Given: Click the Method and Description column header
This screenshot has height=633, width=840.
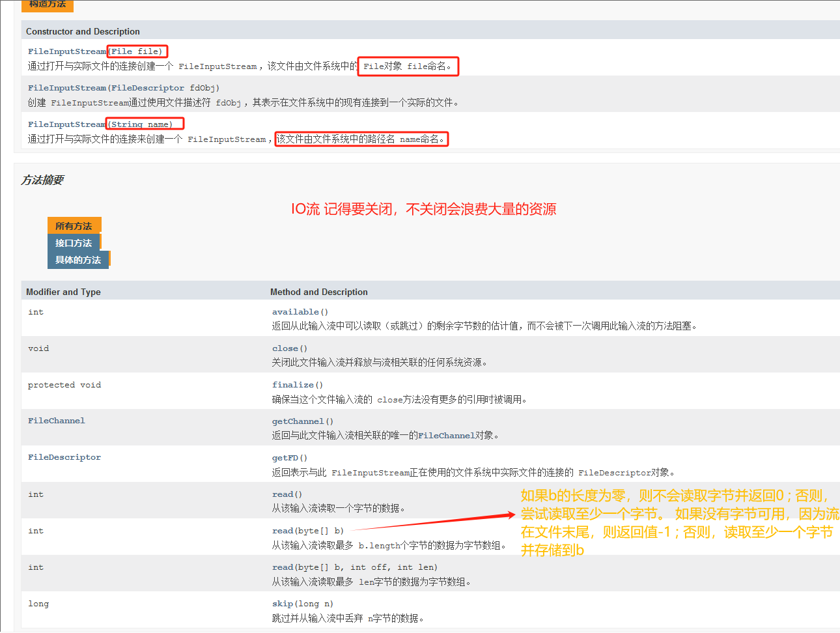Looking at the screenshot, I should coord(319,292).
